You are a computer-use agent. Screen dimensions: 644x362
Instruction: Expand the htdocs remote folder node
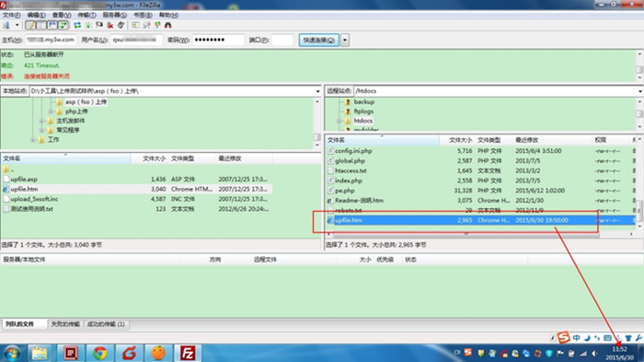click(x=339, y=121)
